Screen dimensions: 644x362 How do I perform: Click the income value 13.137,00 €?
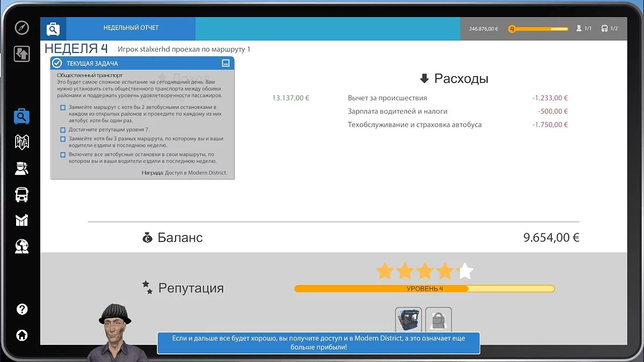pyautogui.click(x=291, y=98)
